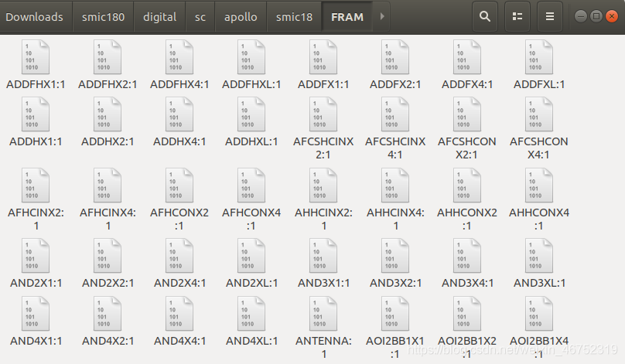The height and width of the screenshot is (364, 625).
Task: Maximize the file manager window
Action: pyautogui.click(x=596, y=16)
